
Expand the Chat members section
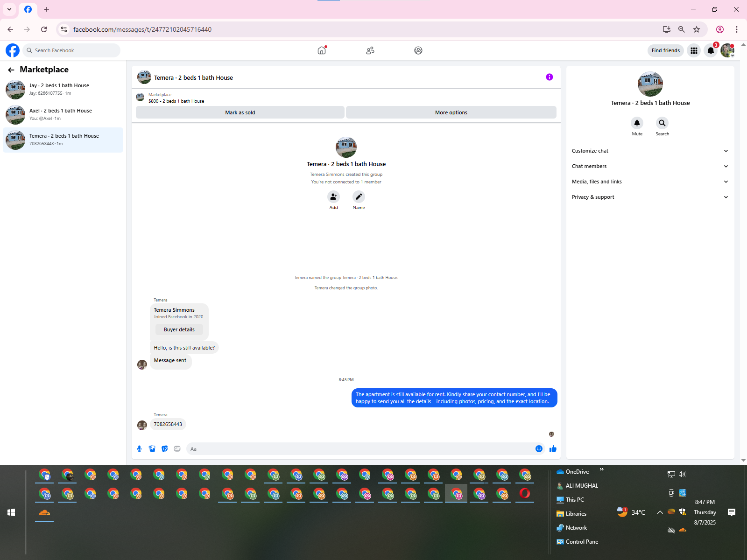point(650,166)
